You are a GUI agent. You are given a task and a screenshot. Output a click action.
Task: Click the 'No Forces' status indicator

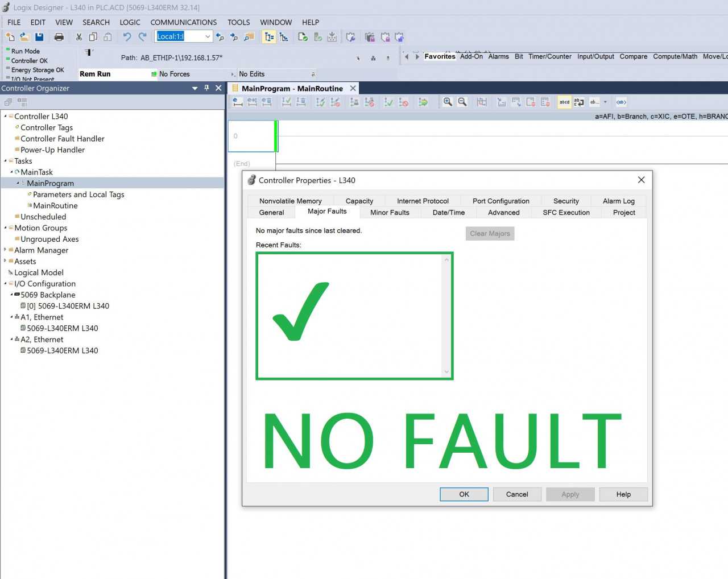(x=174, y=74)
